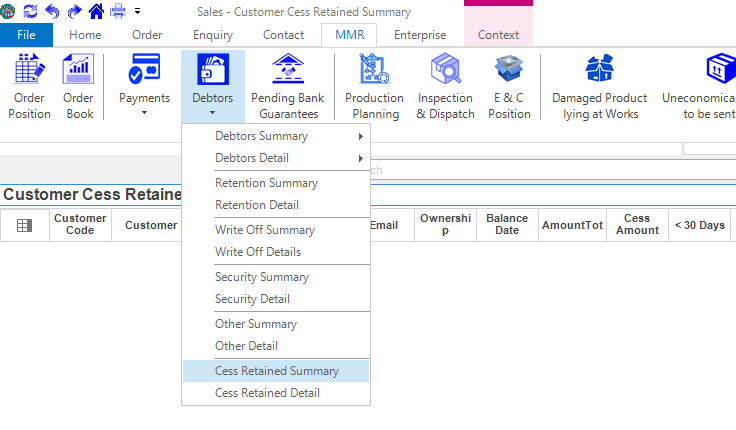Click the grid selector icon in table header
The width and height of the screenshot is (736, 430).
click(x=25, y=226)
